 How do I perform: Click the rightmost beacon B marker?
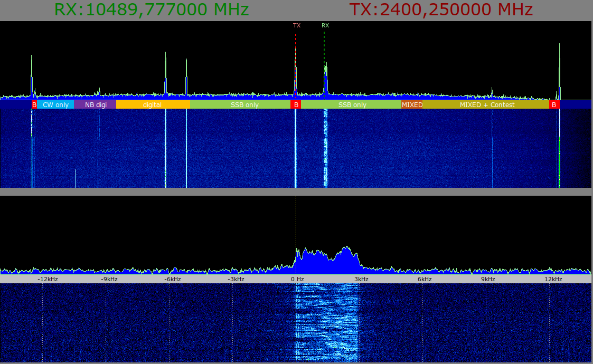point(553,104)
